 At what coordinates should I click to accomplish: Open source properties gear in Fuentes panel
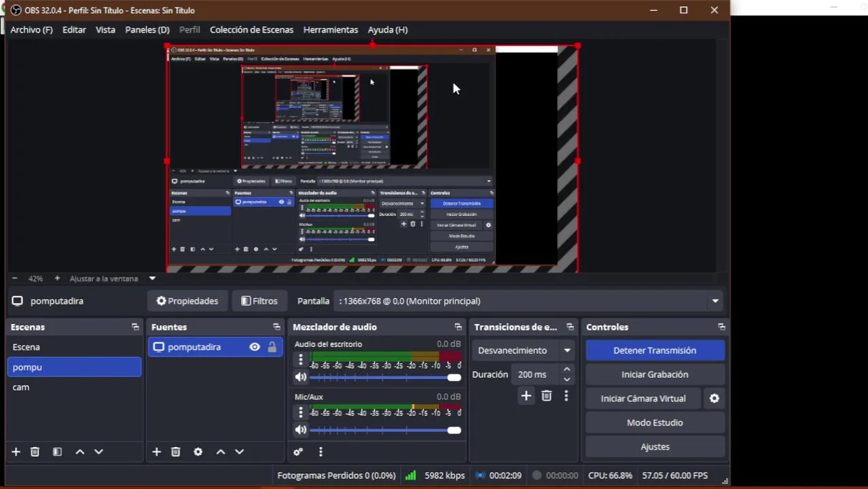(x=198, y=452)
